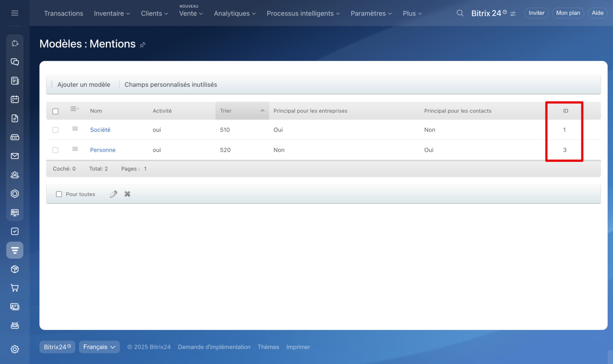Screen dimensions: 613x364
Task: Click the Imprimer footer link
Action: 298,347
